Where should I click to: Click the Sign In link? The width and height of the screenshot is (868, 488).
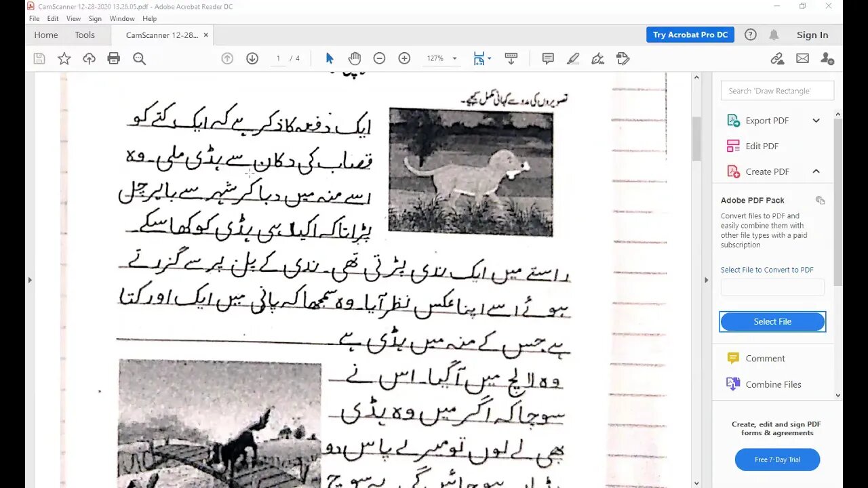pyautogui.click(x=812, y=35)
